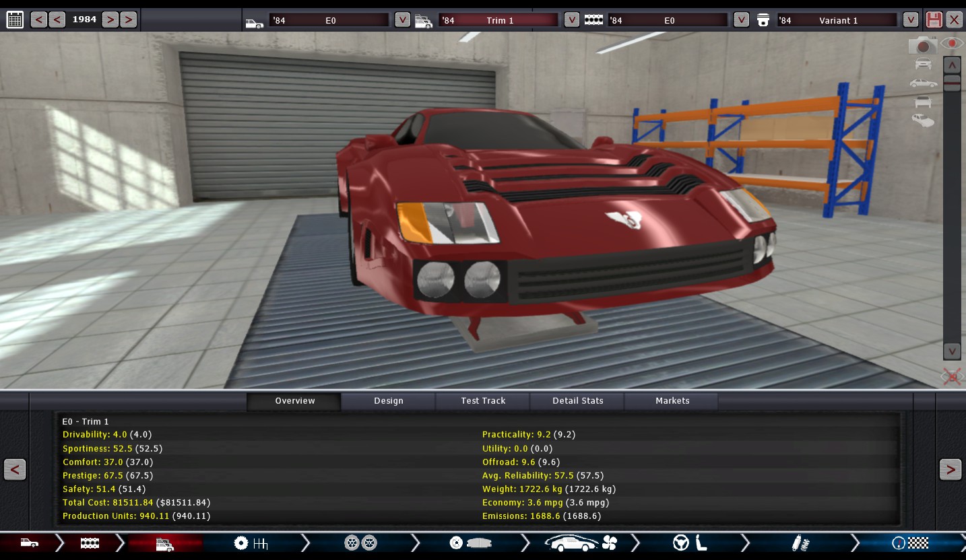Expand the Variant 1 dropdown arrow

(x=911, y=20)
